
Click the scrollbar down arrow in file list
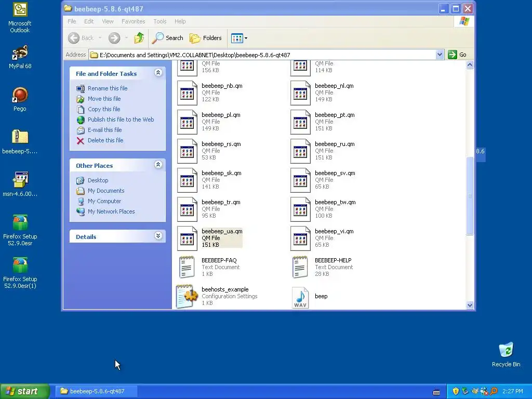(470, 305)
